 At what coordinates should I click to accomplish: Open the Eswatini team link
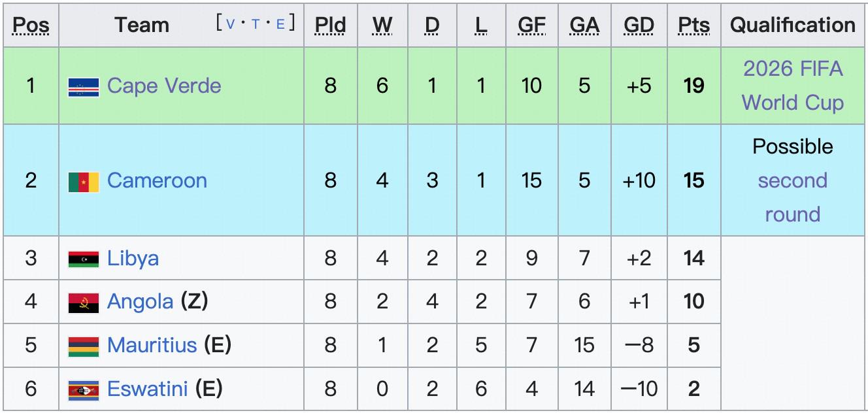[148, 389]
